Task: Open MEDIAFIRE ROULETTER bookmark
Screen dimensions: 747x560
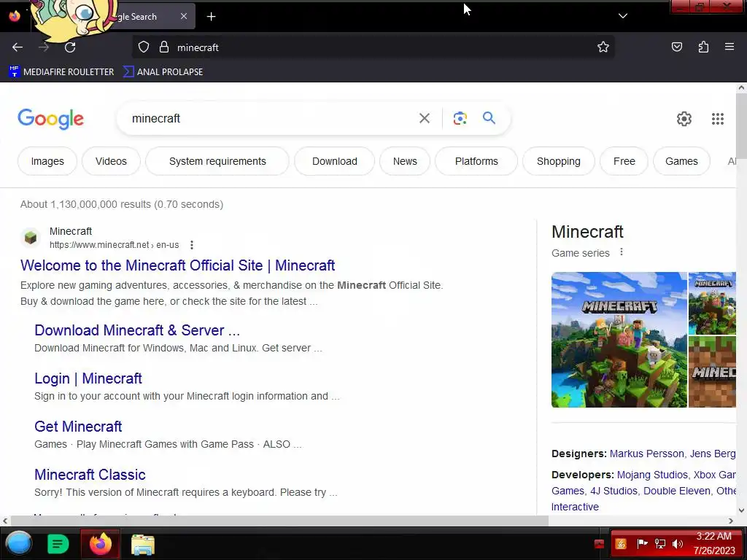Action: (61, 72)
